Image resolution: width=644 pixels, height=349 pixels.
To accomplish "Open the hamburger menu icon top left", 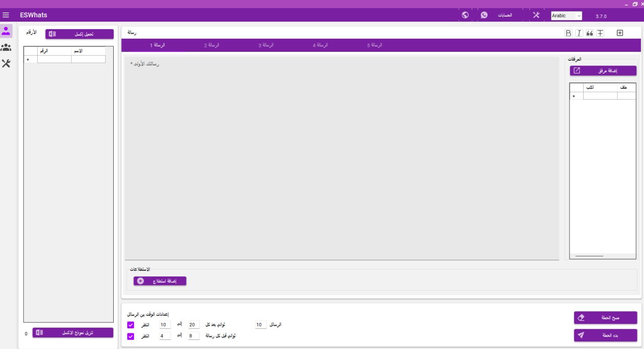I will point(6,15).
